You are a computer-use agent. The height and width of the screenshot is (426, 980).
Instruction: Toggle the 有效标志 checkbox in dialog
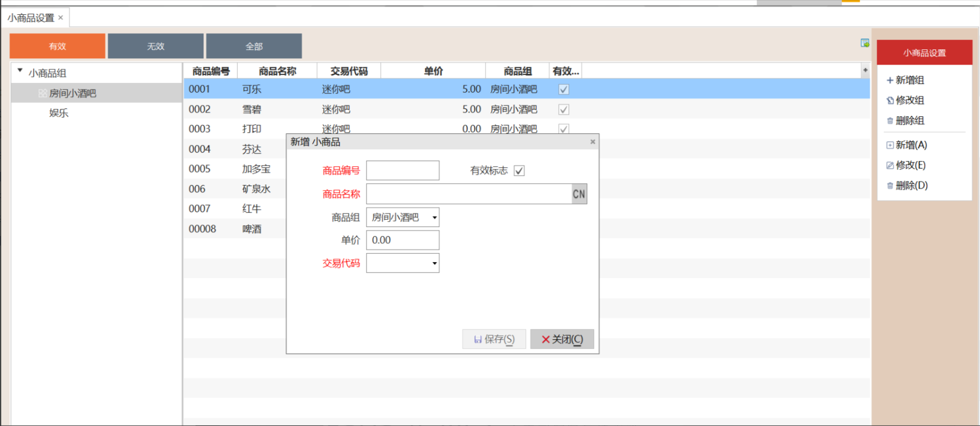(519, 171)
